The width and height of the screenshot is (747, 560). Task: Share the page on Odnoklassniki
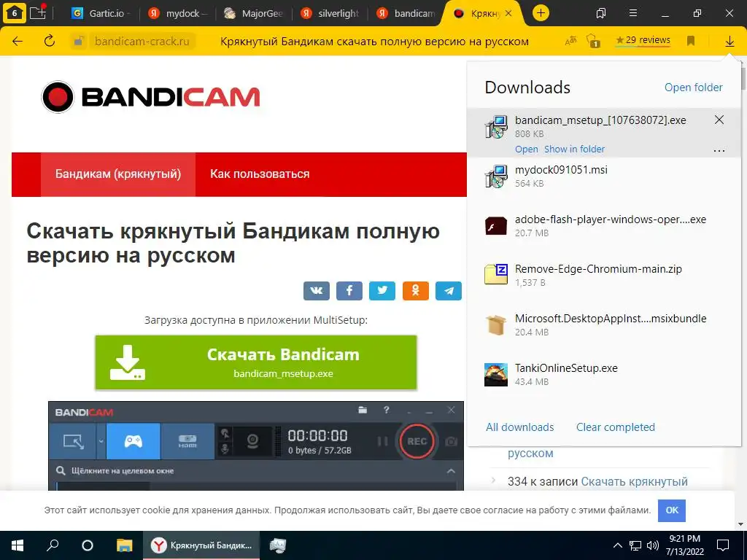tap(415, 290)
